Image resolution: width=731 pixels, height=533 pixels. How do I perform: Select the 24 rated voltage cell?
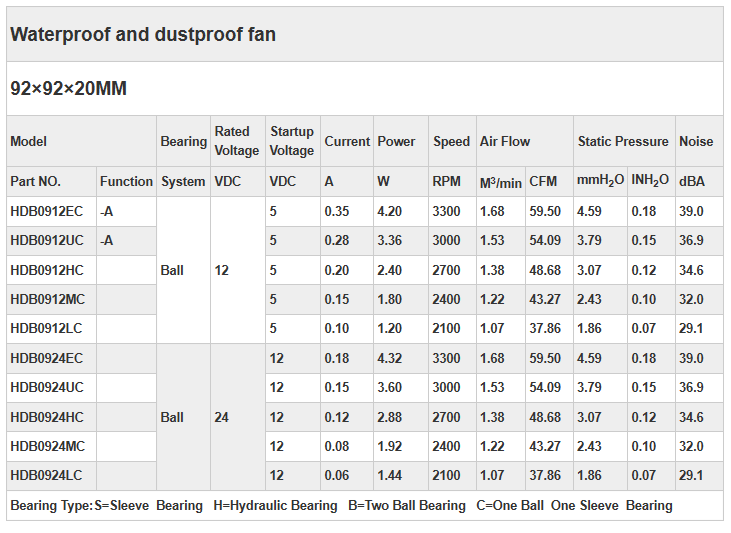click(222, 417)
